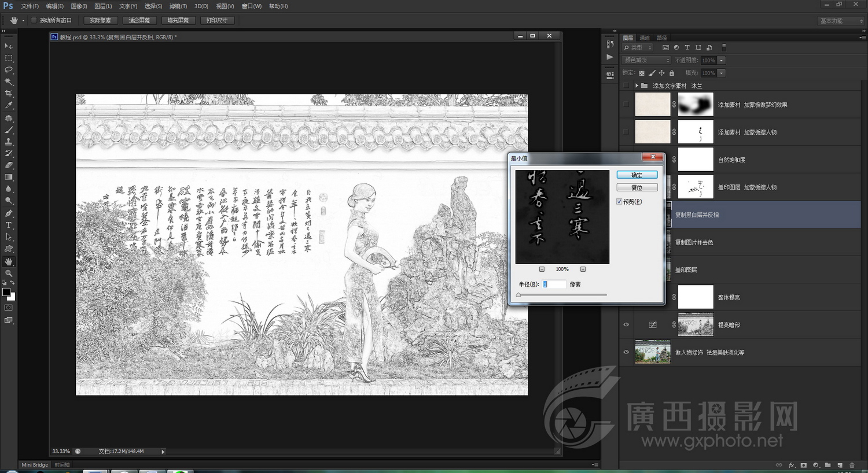Click the 适合屏幕 button

[139, 20]
